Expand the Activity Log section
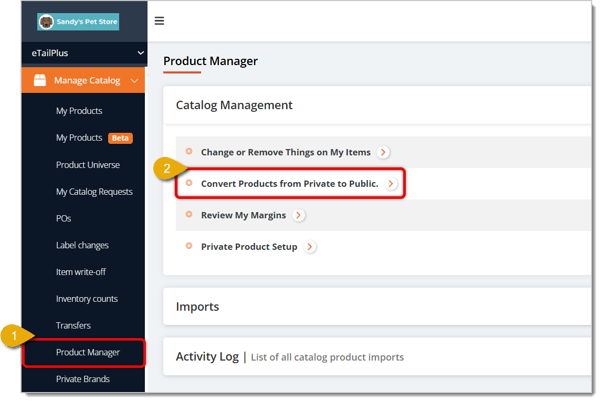 (377, 357)
